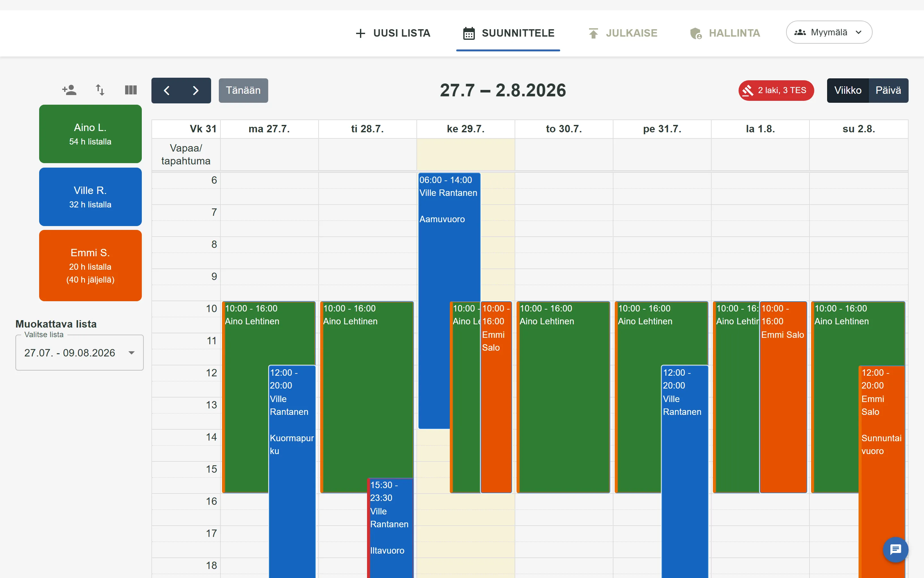Click the plus icon for Uusi lista
Viewport: 924px width, 578px height.
[x=360, y=34]
